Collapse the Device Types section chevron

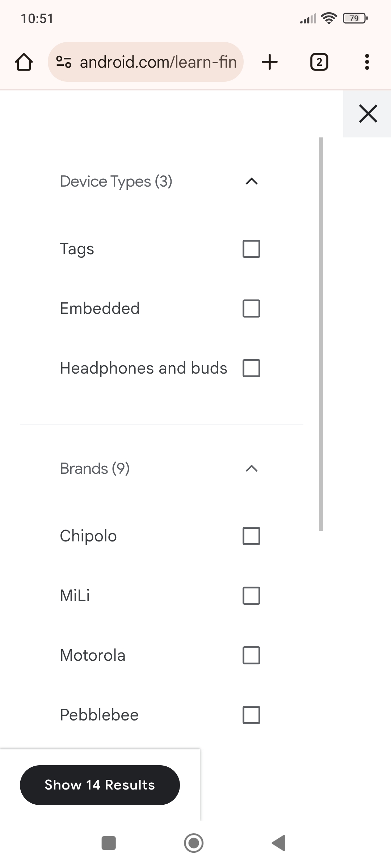coord(252,181)
